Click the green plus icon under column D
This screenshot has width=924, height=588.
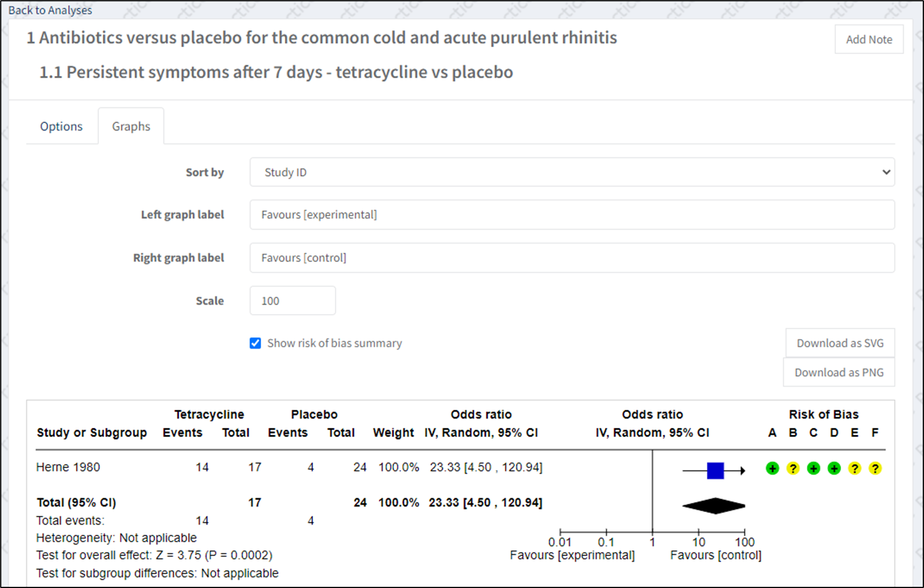click(834, 468)
